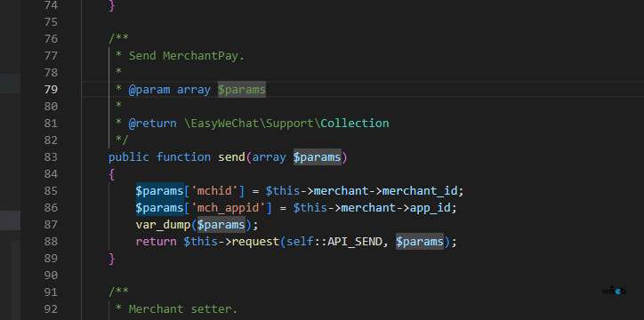
Task: Click the 'var_dump' function call
Action: [163, 224]
